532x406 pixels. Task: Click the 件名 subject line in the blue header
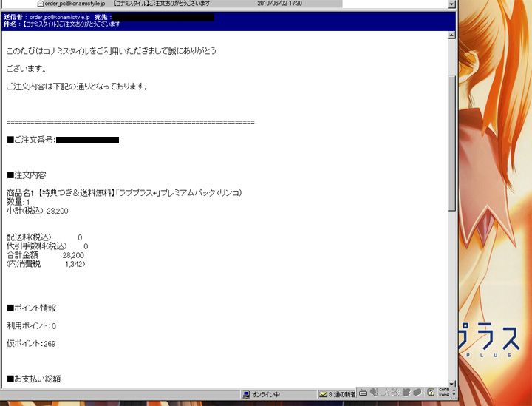coord(62,24)
